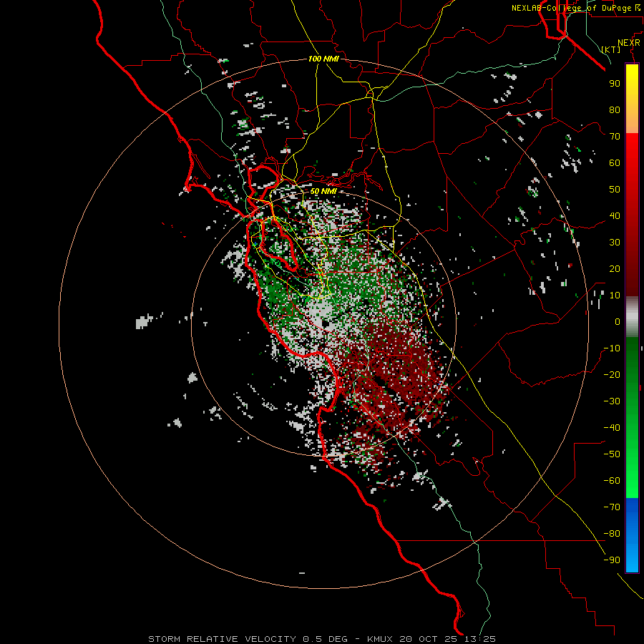Select the -10 value on velocity scale
The height and width of the screenshot is (644, 644).
point(612,348)
